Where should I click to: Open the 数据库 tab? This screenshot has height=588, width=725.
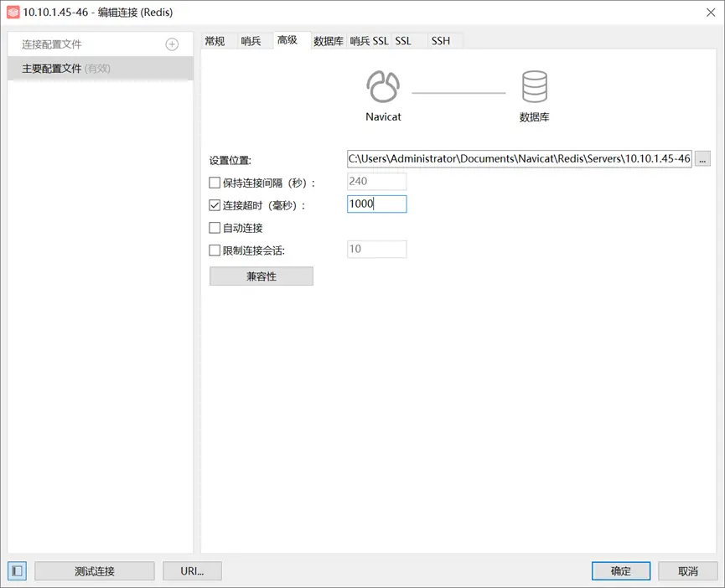[329, 41]
